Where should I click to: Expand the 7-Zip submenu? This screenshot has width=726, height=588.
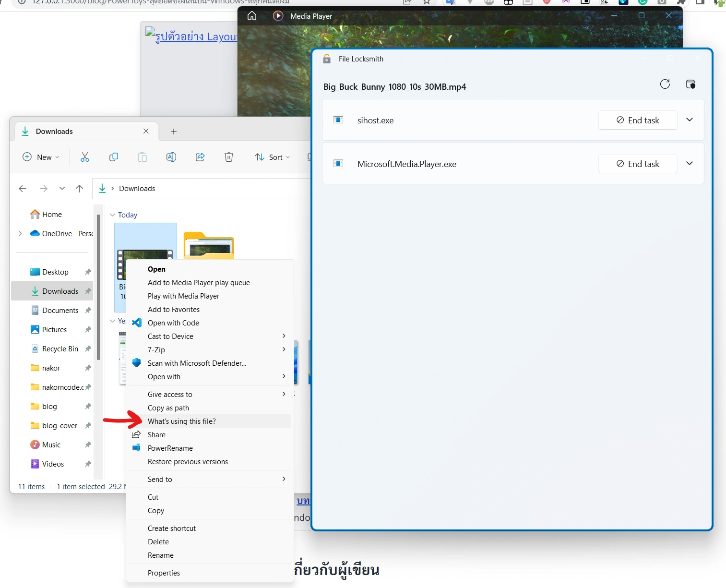(210, 350)
